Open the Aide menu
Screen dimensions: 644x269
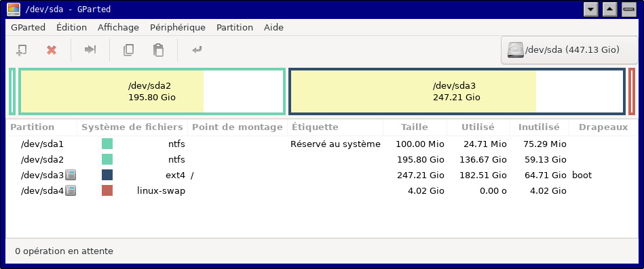273,28
